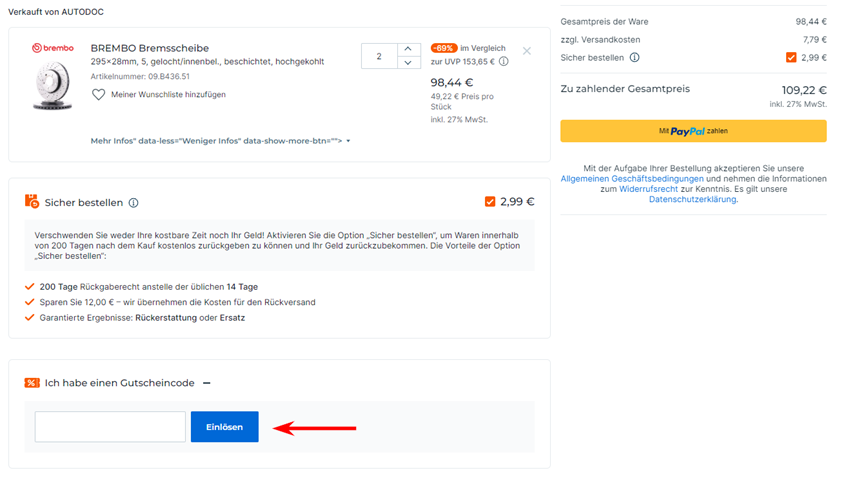The image size is (850, 477).
Task: Click the Garantierte Ergebnisse benefit line
Action: click(x=142, y=318)
